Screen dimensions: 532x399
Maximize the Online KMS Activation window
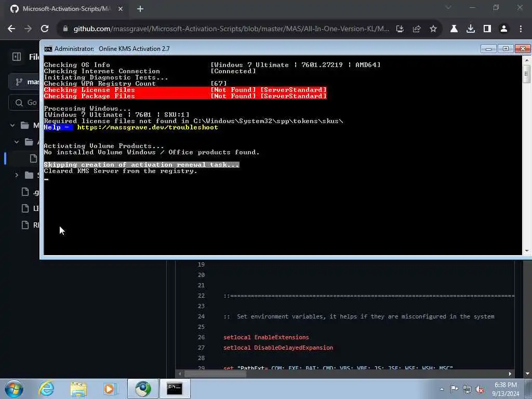[506, 49]
